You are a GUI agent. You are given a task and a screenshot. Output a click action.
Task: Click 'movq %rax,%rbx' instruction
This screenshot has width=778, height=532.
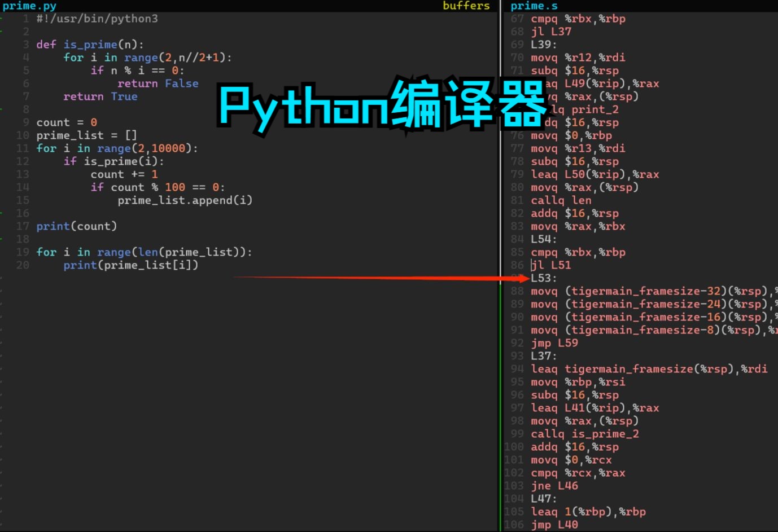click(578, 226)
